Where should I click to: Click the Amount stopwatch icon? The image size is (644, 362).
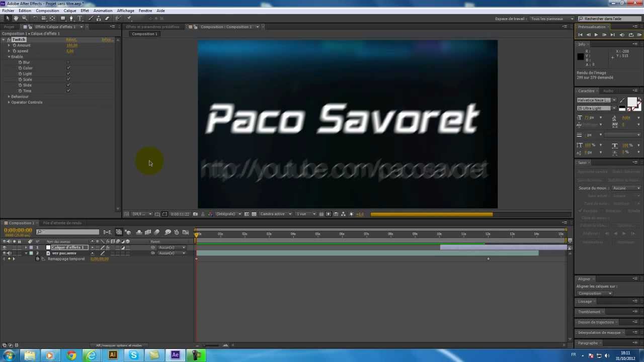pyautogui.click(x=15, y=45)
